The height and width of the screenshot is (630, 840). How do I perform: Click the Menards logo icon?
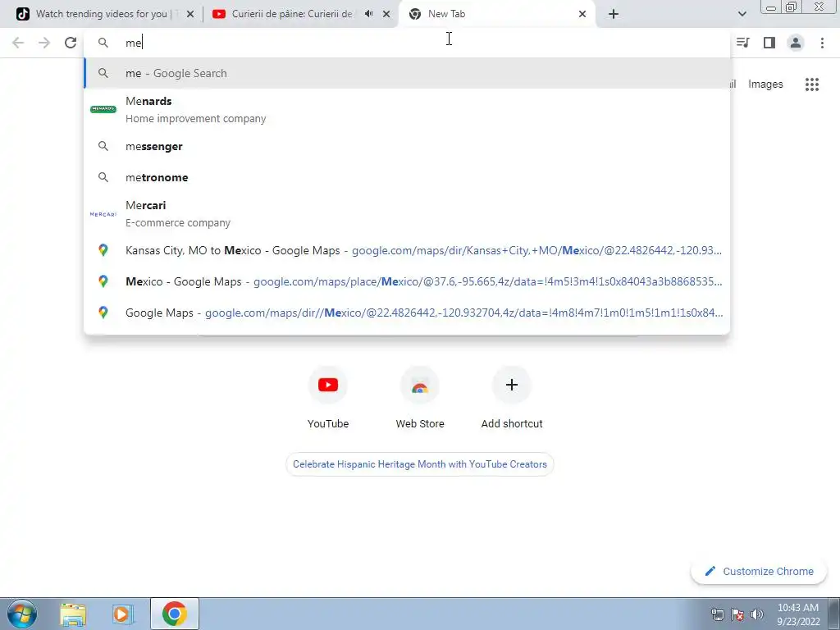click(x=103, y=109)
